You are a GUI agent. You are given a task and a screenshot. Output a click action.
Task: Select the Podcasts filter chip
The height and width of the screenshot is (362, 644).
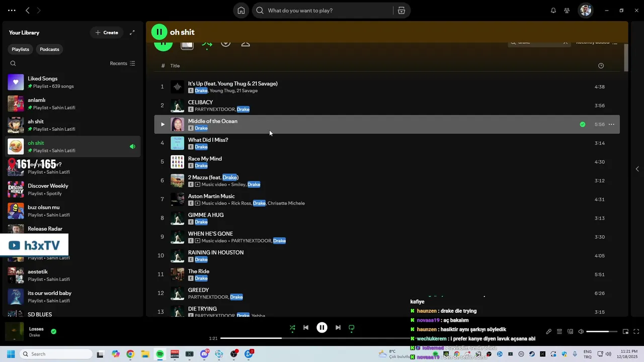tap(49, 49)
